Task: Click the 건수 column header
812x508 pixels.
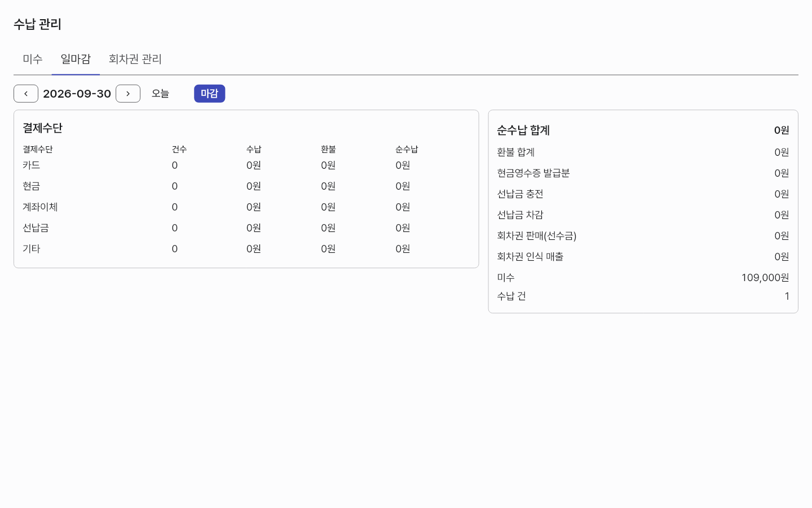Action: tap(179, 149)
